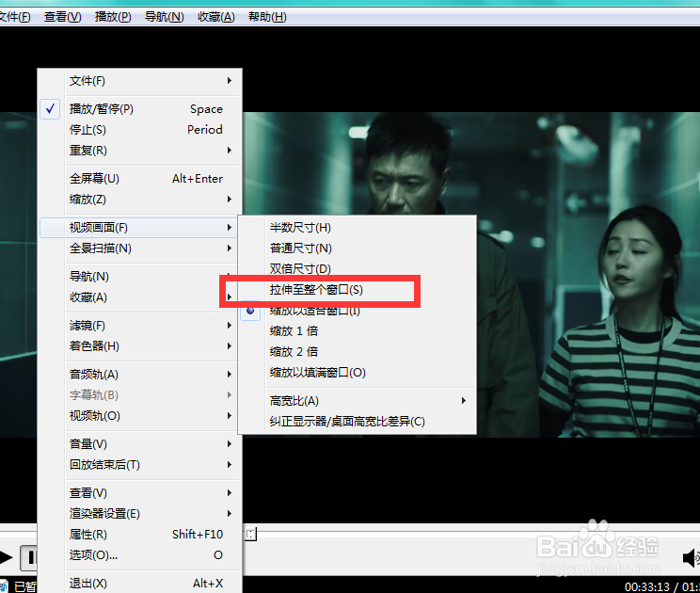The width and height of the screenshot is (700, 593).
Task: Select 半数尺寸(H) video size
Action: pyautogui.click(x=358, y=228)
